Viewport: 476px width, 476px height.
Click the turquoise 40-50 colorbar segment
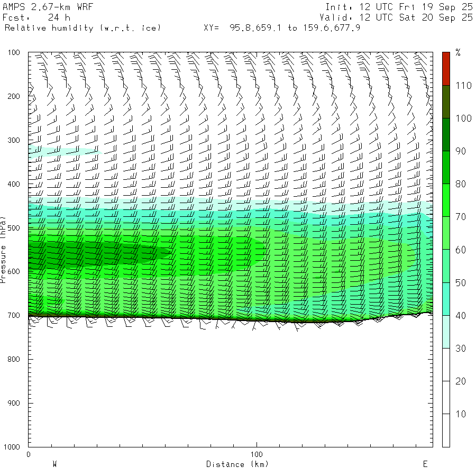446,299
